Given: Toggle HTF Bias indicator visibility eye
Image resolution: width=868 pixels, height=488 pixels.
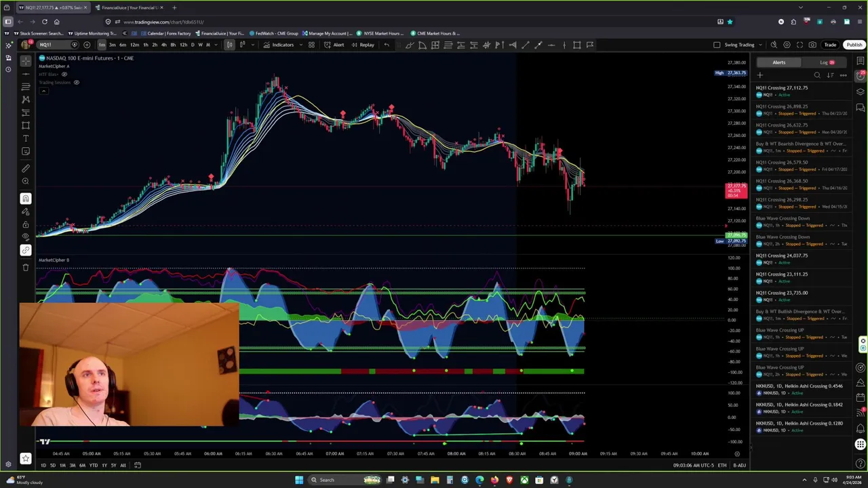Looking at the screenshot, I should pos(64,74).
